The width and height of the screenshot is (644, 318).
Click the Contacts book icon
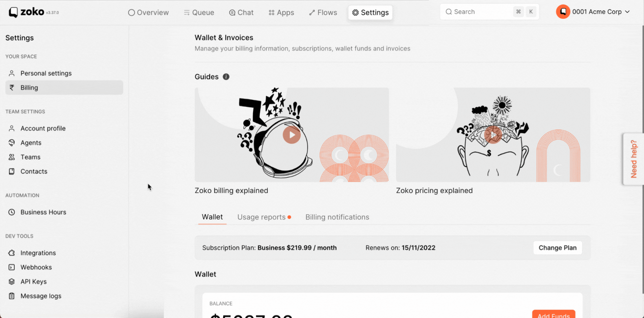tap(12, 171)
